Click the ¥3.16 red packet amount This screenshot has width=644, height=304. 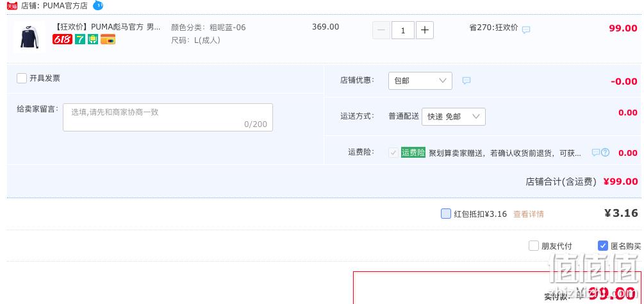pos(622,213)
